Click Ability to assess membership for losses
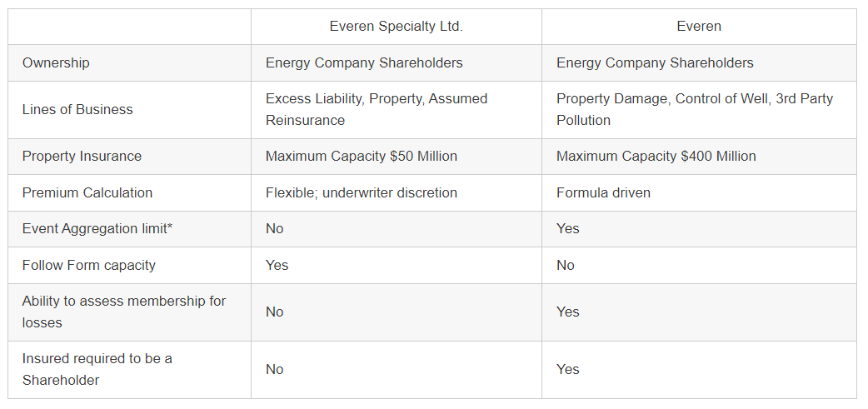Screen dimensions: 868x409 click(x=124, y=312)
